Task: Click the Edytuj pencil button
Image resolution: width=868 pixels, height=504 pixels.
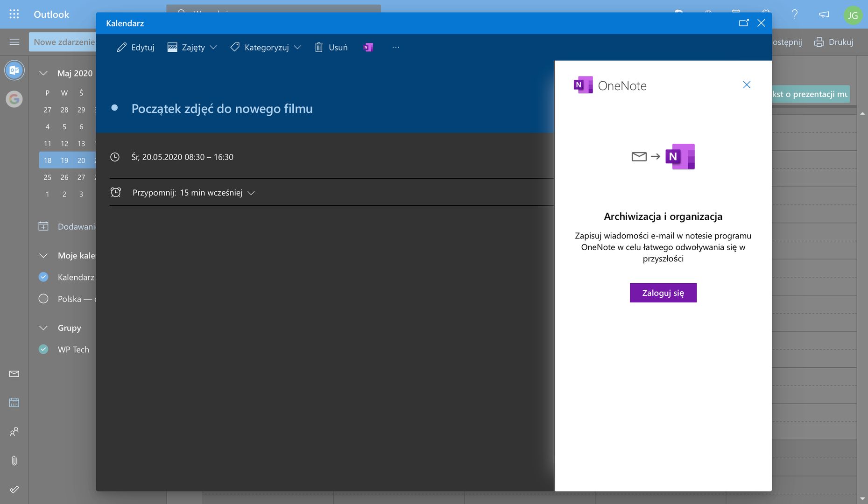Action: point(135,47)
